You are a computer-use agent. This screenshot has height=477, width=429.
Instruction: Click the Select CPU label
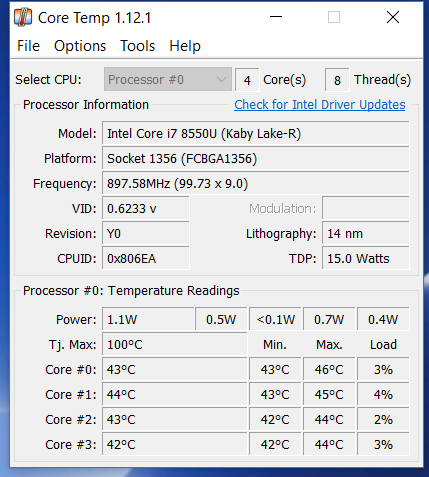[x=48, y=80]
